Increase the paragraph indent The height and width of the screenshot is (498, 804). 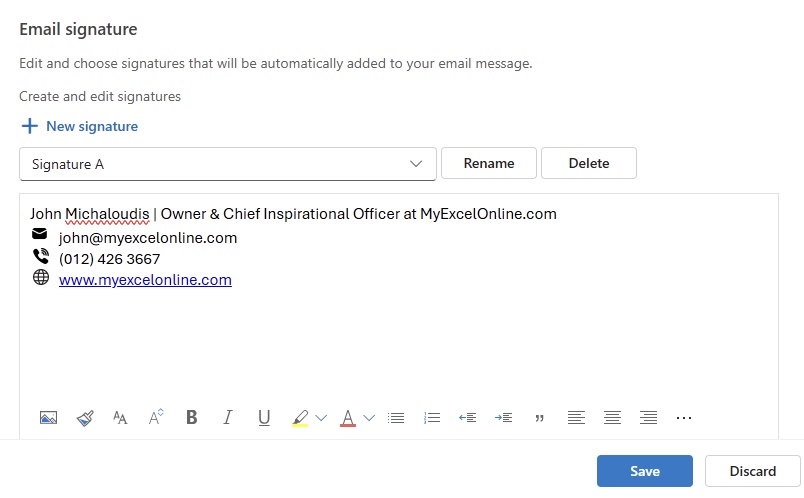coord(504,418)
